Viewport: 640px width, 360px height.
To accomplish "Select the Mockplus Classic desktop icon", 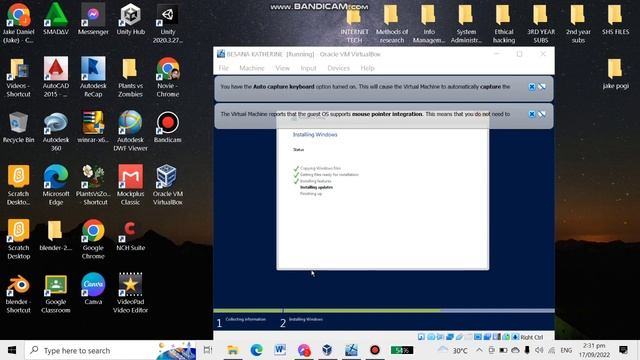I will click(131, 184).
